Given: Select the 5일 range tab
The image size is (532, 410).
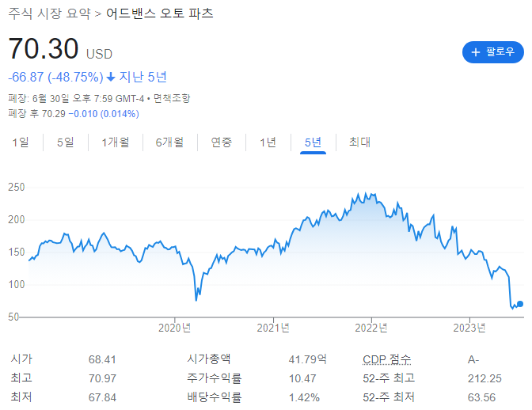Looking at the screenshot, I should click(x=66, y=142).
